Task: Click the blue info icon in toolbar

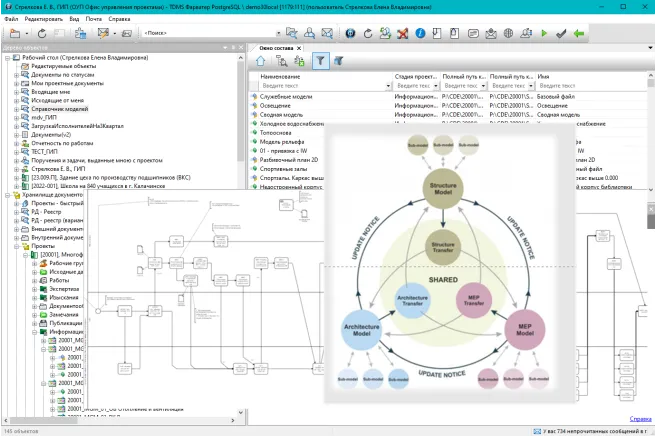Action: coord(420,33)
